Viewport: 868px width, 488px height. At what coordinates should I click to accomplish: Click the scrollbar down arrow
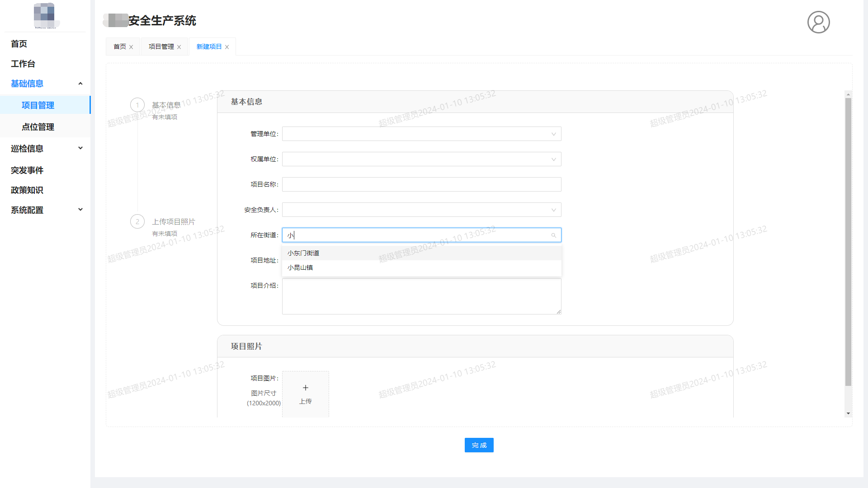tap(848, 413)
